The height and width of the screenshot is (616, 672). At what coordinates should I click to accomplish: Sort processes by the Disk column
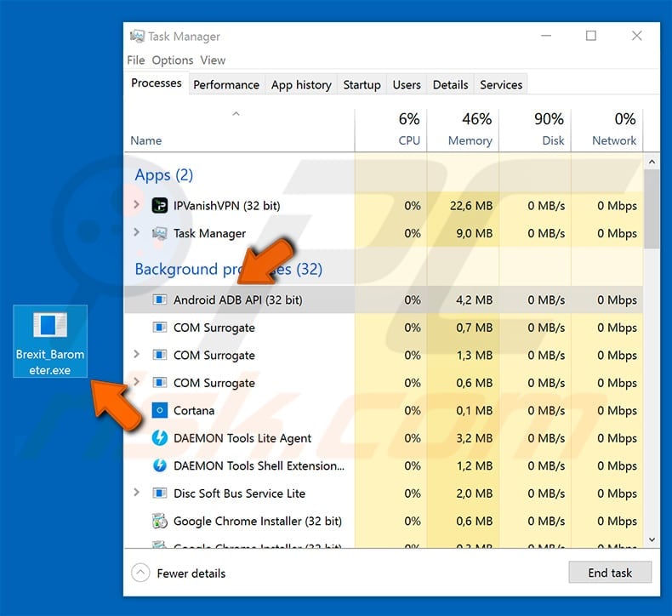click(535, 130)
